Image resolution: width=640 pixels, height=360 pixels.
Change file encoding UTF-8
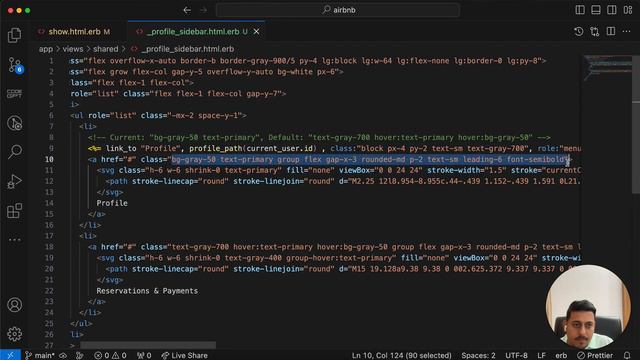[x=516, y=355]
